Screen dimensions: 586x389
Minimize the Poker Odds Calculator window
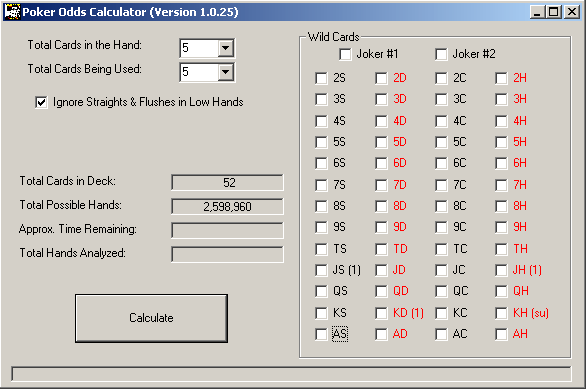(x=537, y=12)
